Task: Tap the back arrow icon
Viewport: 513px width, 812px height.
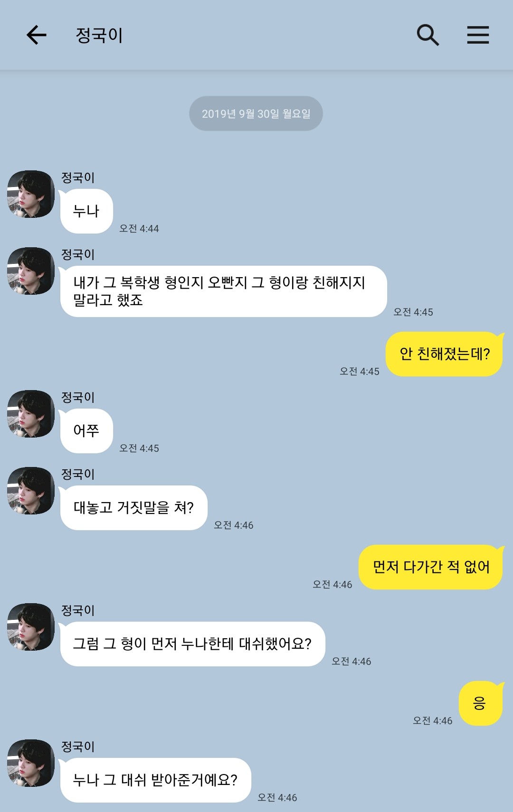Action: coord(36,35)
